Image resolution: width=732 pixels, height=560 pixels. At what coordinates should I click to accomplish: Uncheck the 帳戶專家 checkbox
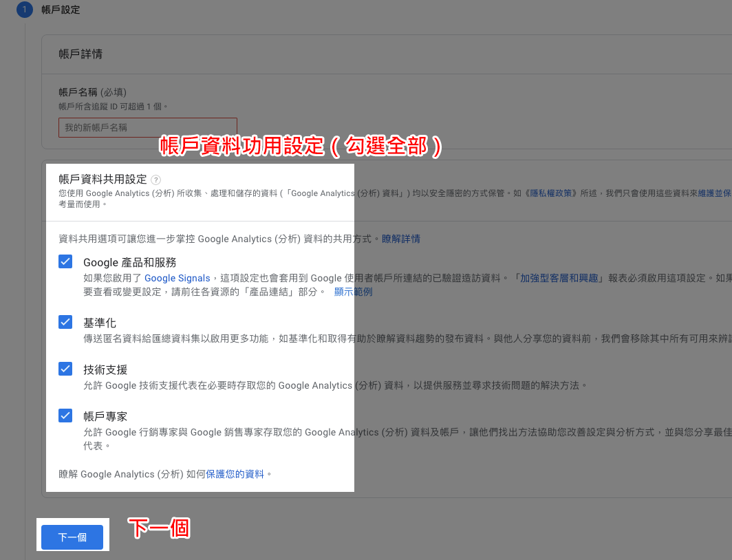pyautogui.click(x=65, y=416)
